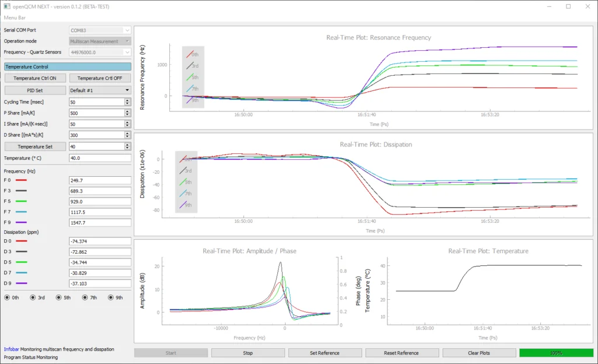Click the Dissipation plot title
This screenshot has width=598, height=364.
click(376, 144)
